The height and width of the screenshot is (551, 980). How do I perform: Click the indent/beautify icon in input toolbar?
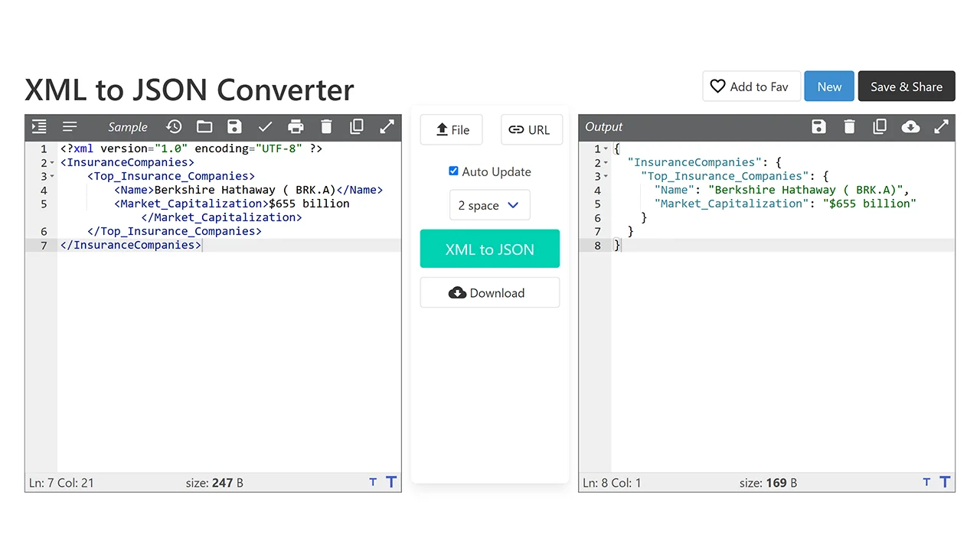pyautogui.click(x=39, y=127)
